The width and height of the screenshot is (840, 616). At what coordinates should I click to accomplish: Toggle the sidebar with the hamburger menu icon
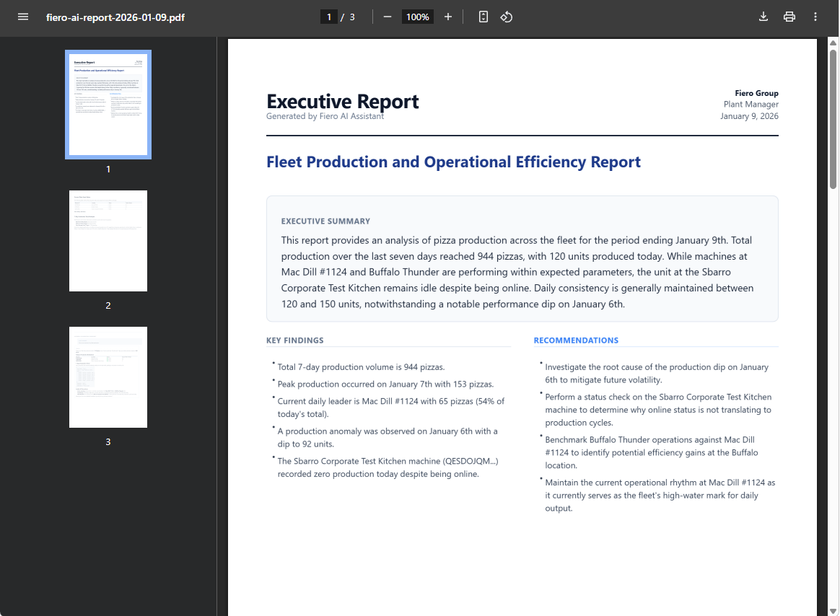click(x=23, y=17)
